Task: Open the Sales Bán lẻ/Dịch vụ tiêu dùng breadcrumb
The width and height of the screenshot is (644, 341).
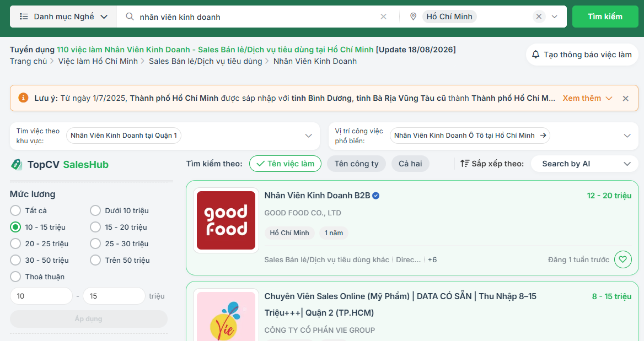Action: (x=205, y=61)
